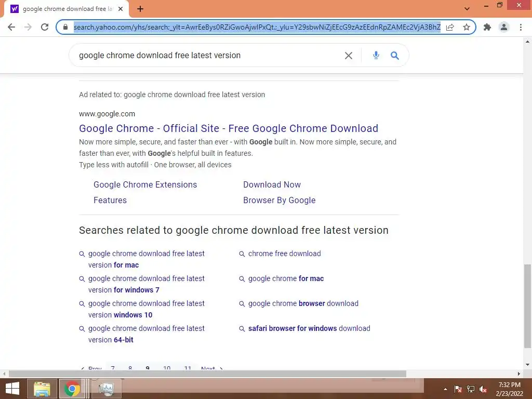Search related 'version 64-bit'

pyautogui.click(x=146, y=334)
